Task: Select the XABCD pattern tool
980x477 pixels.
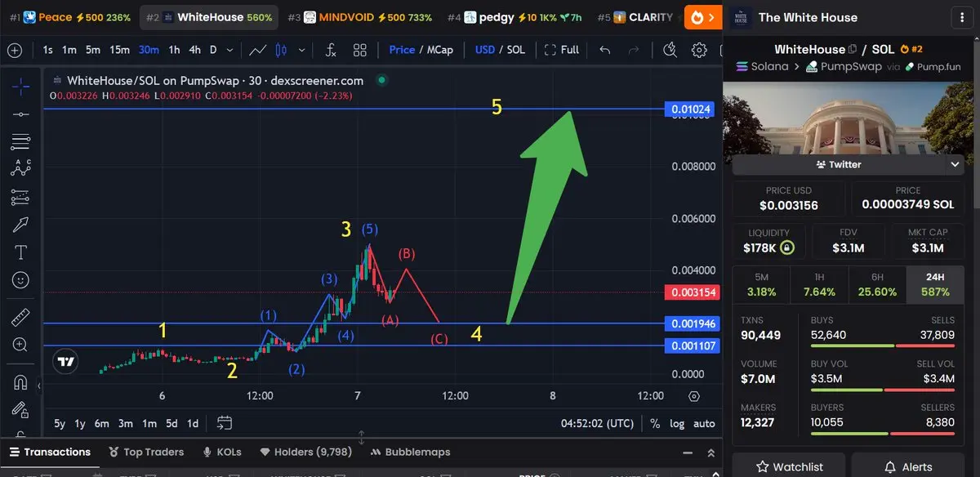Action: click(x=21, y=168)
